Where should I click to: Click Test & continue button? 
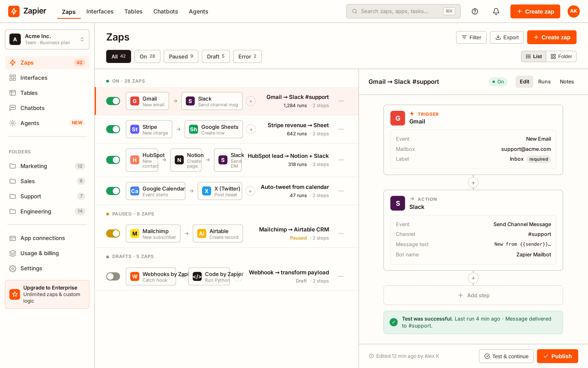pyautogui.click(x=506, y=356)
